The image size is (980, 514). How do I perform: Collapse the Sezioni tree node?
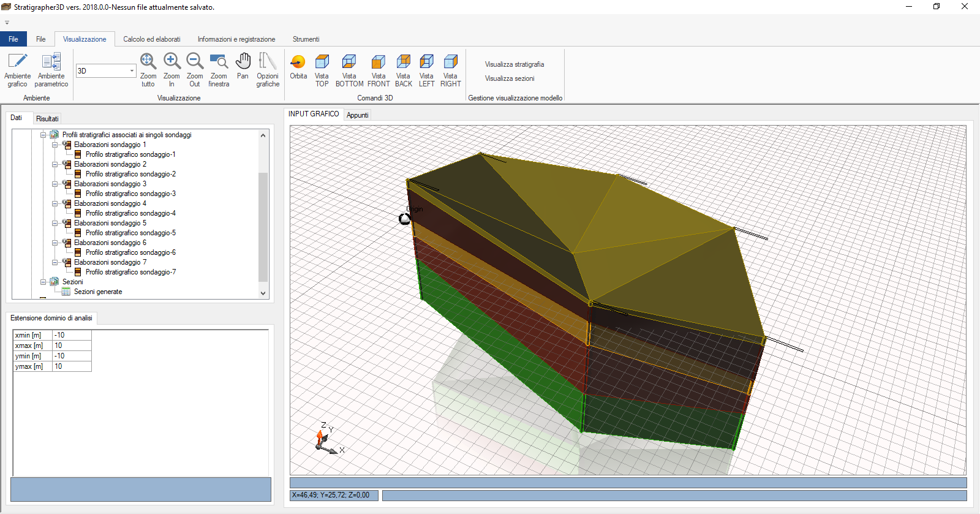coord(43,282)
